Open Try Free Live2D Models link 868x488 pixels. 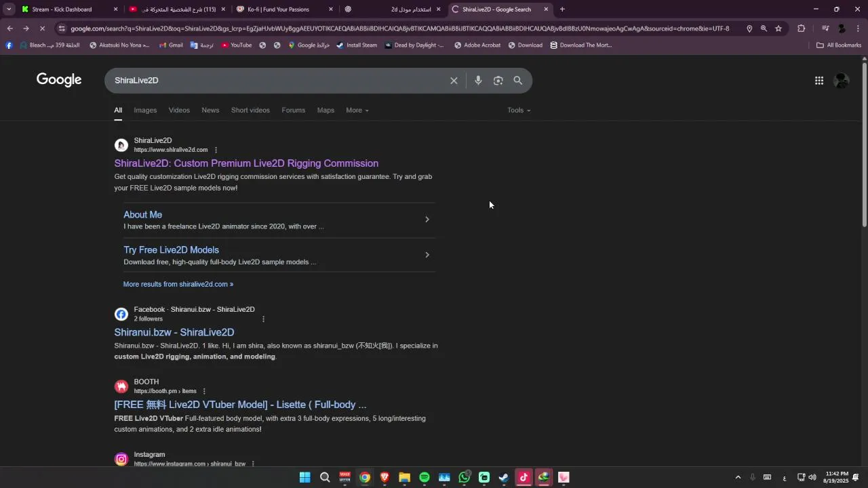click(171, 250)
